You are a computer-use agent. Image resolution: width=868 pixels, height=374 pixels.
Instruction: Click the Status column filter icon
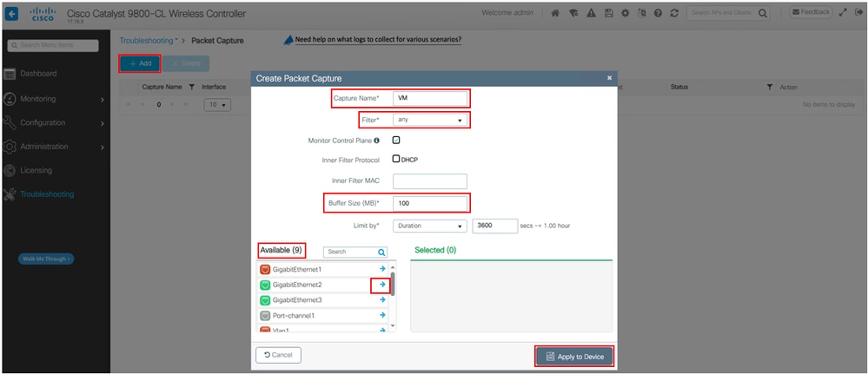(770, 88)
